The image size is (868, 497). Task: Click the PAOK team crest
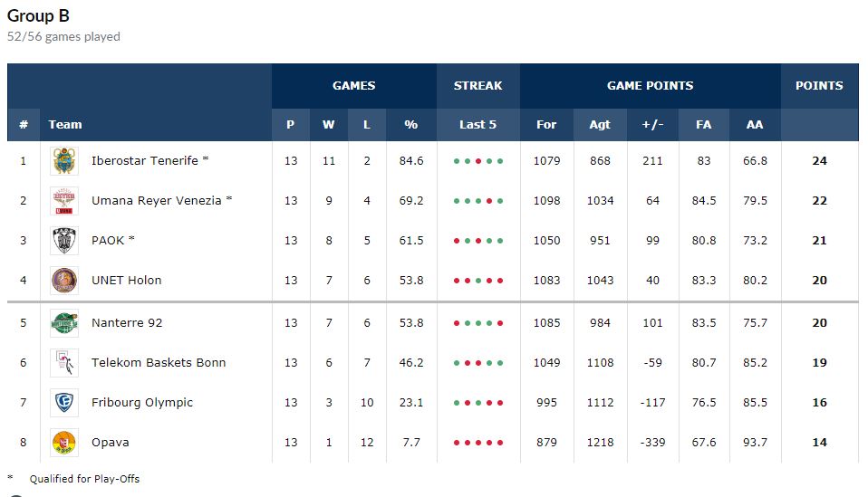click(64, 241)
